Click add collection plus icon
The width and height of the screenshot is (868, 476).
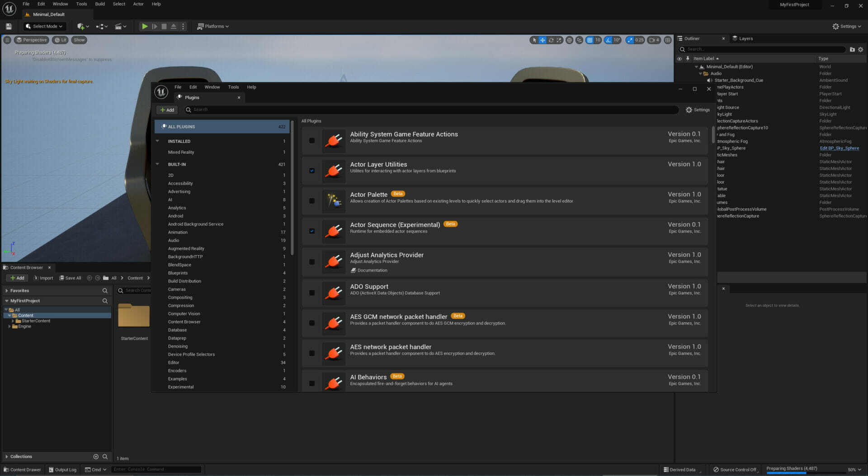tap(96, 457)
